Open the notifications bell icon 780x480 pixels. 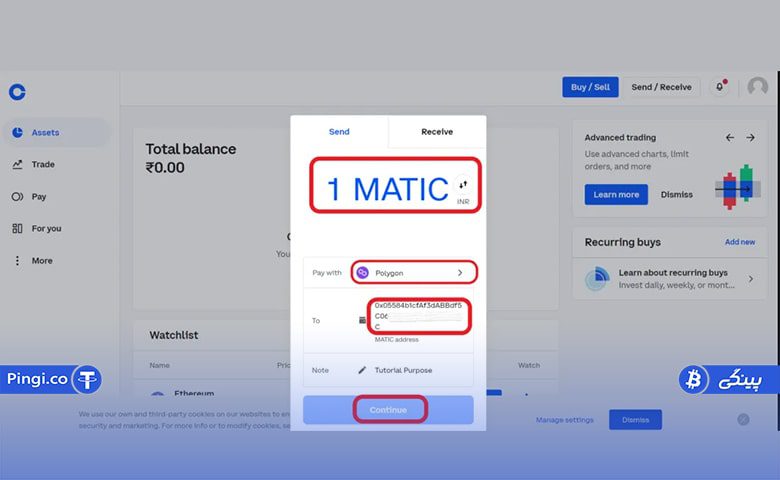719,87
